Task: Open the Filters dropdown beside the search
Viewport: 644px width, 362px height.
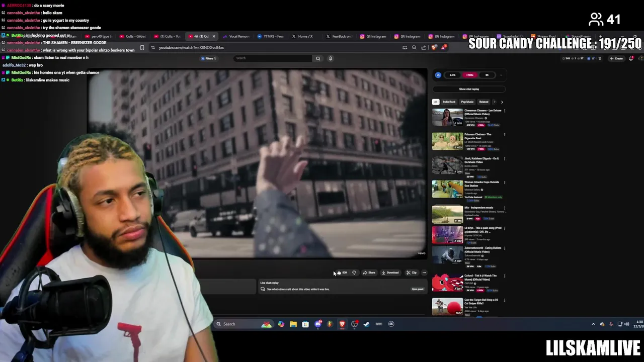Action: [209, 58]
